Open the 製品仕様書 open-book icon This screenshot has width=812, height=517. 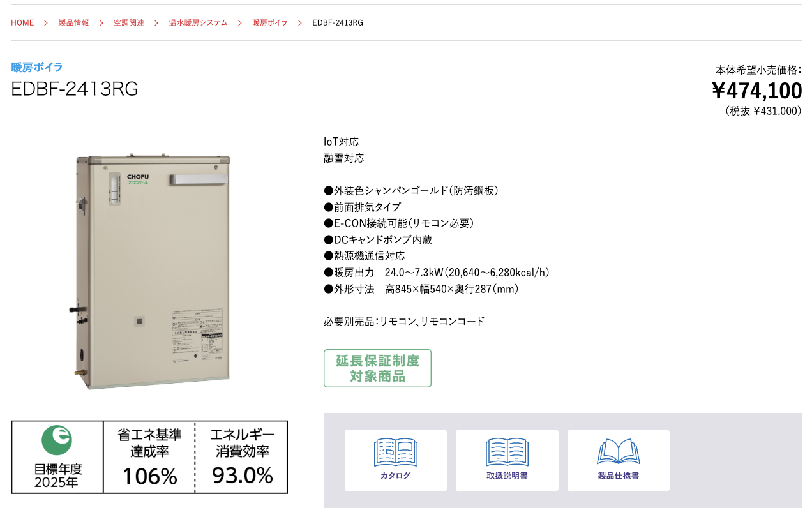[618, 452]
